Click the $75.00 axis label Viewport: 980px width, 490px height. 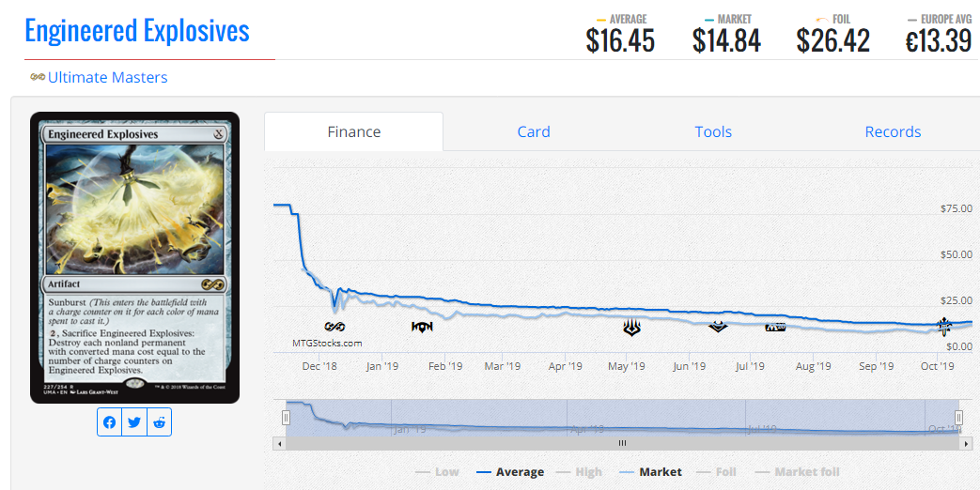[957, 208]
